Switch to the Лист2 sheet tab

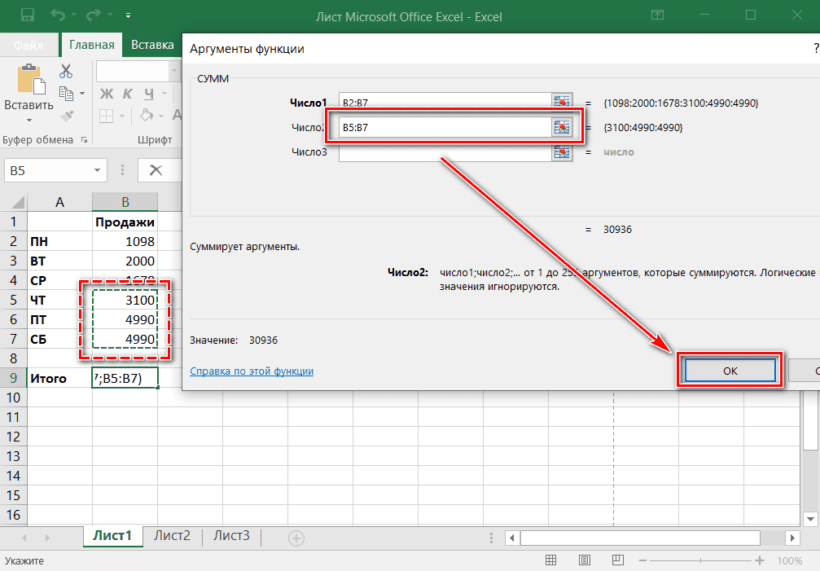pos(172,536)
